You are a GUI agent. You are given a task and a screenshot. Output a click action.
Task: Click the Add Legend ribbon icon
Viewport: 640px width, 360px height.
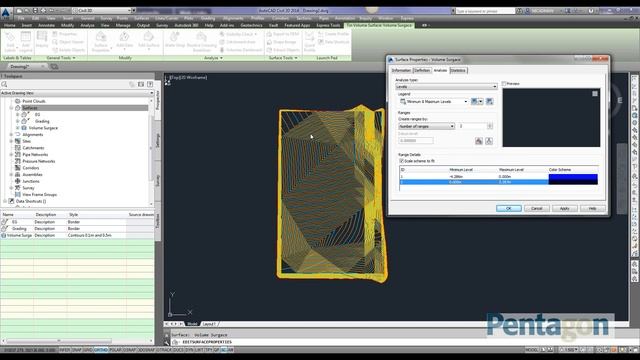[x=26, y=37]
